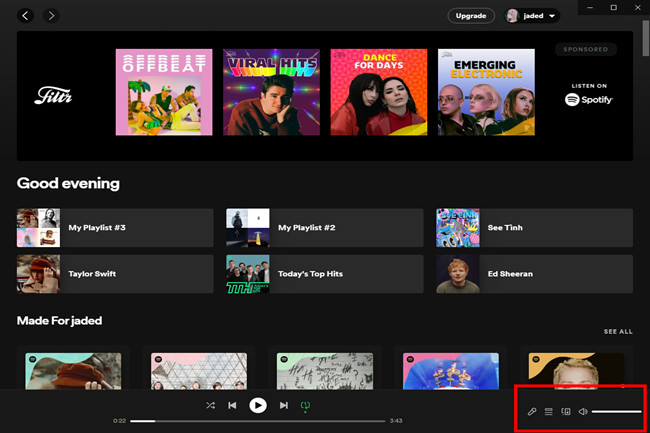Click the Today's Top Hits cover image
650x433 pixels.
pos(248,274)
